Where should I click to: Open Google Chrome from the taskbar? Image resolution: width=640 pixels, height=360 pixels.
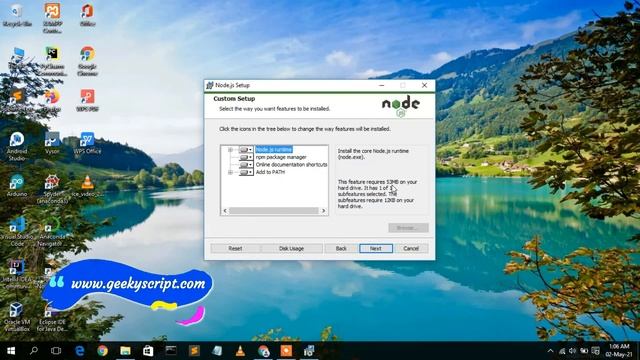[x=102, y=351]
